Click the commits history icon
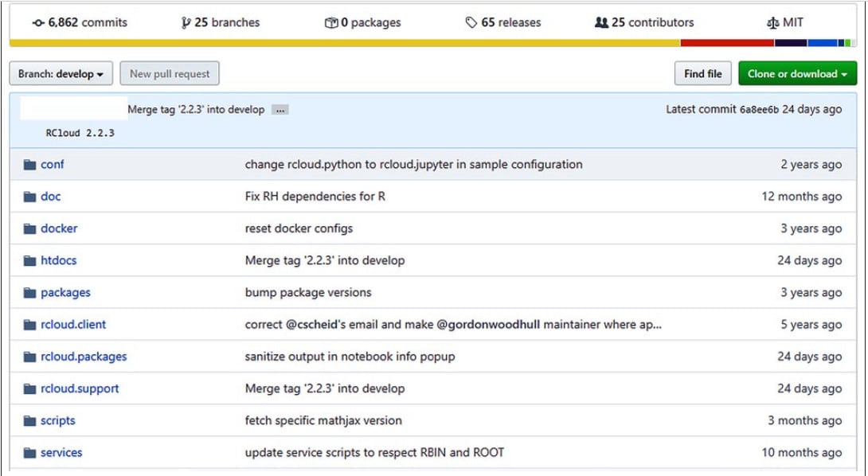Screen dimensions: 868x476 [38, 23]
